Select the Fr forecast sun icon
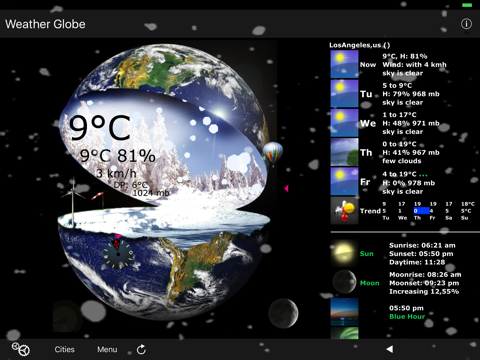480x360 pixels. coord(344,182)
